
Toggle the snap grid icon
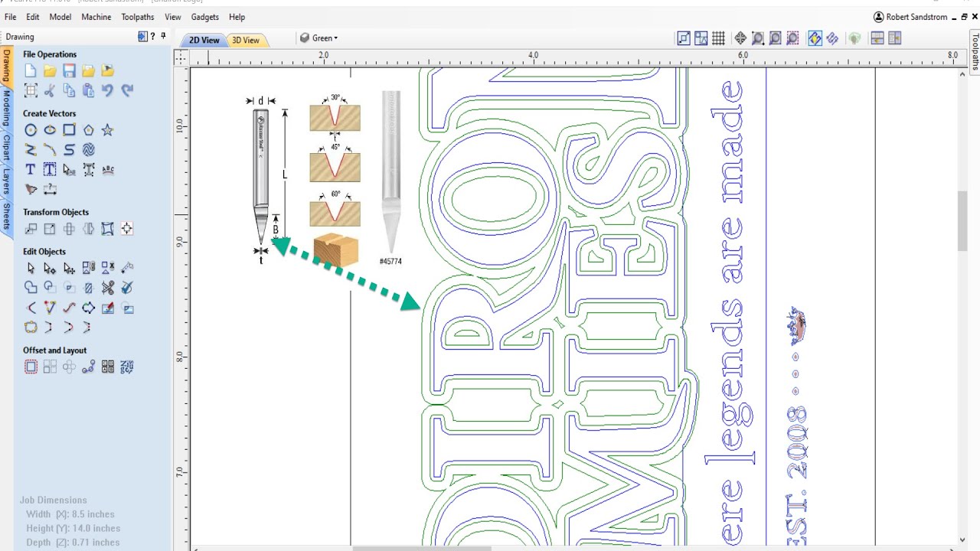(718, 38)
